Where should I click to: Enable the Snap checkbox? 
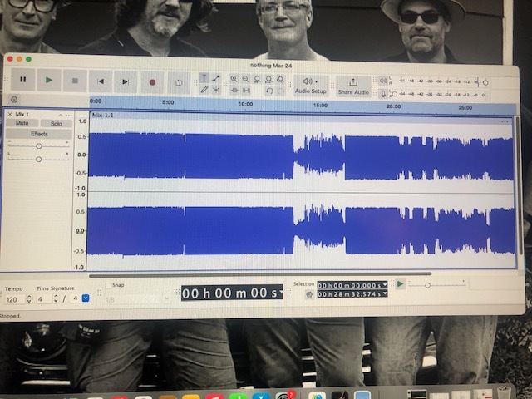[x=108, y=286]
